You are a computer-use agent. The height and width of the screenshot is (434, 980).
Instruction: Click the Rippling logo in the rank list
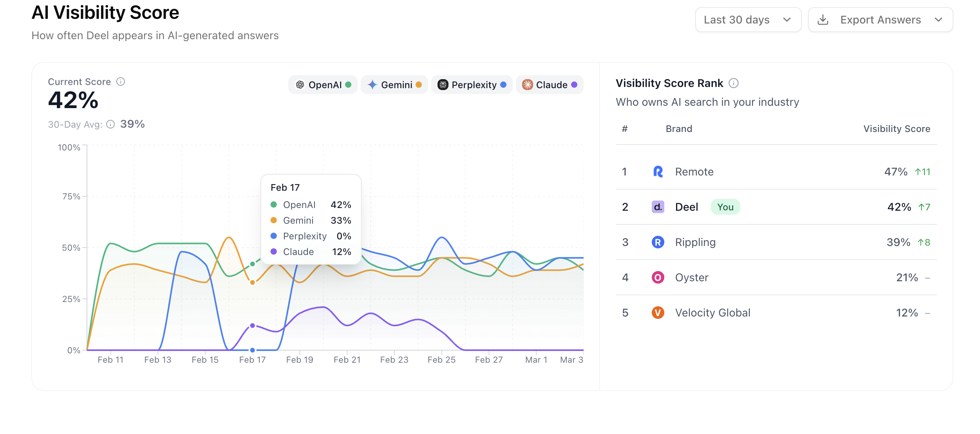tap(658, 242)
